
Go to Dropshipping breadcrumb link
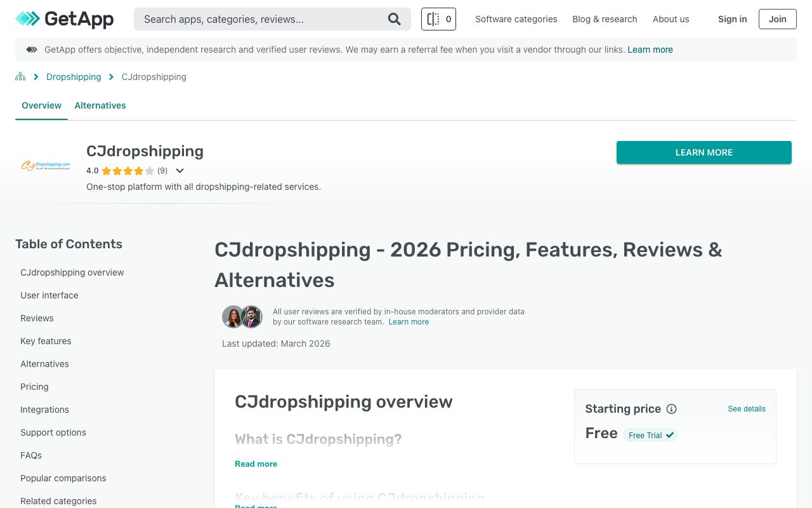tap(74, 77)
